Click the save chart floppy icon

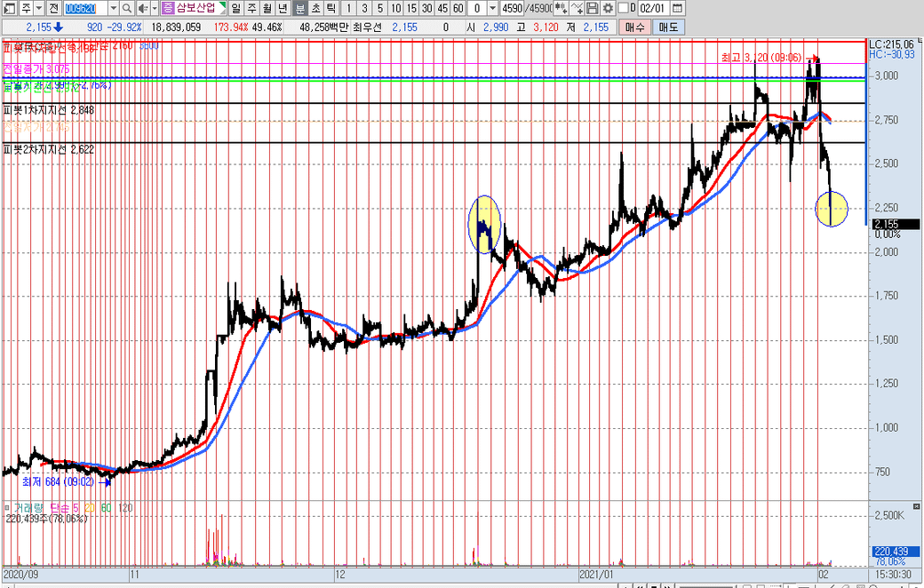tap(593, 8)
